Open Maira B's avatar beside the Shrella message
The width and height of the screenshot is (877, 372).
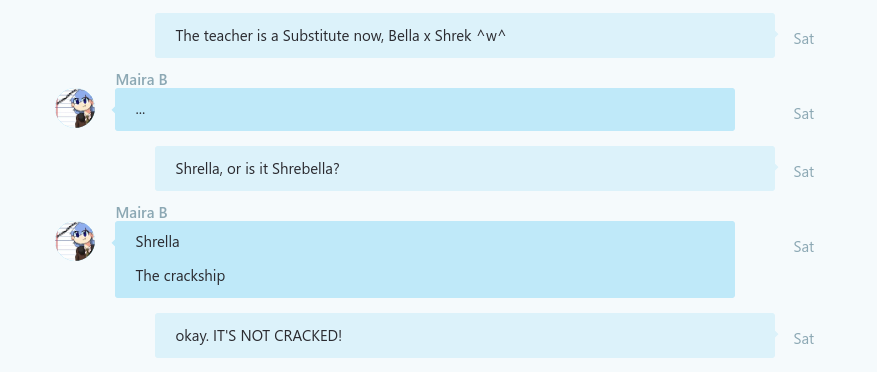(75, 242)
